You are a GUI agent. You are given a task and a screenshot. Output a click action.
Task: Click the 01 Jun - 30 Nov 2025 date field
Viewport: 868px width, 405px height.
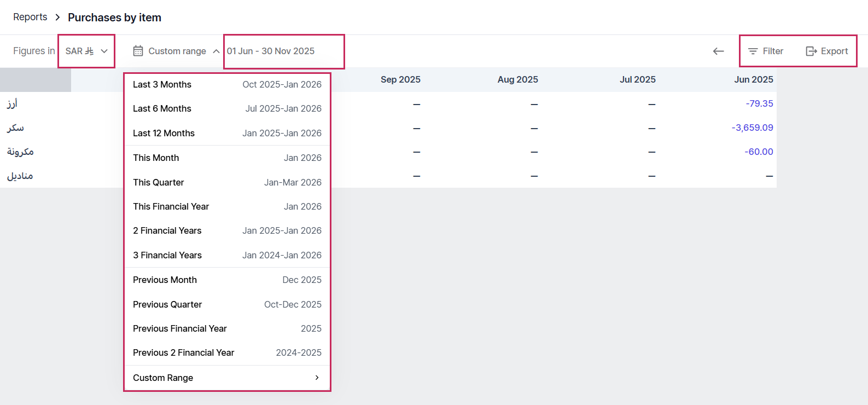click(x=271, y=51)
